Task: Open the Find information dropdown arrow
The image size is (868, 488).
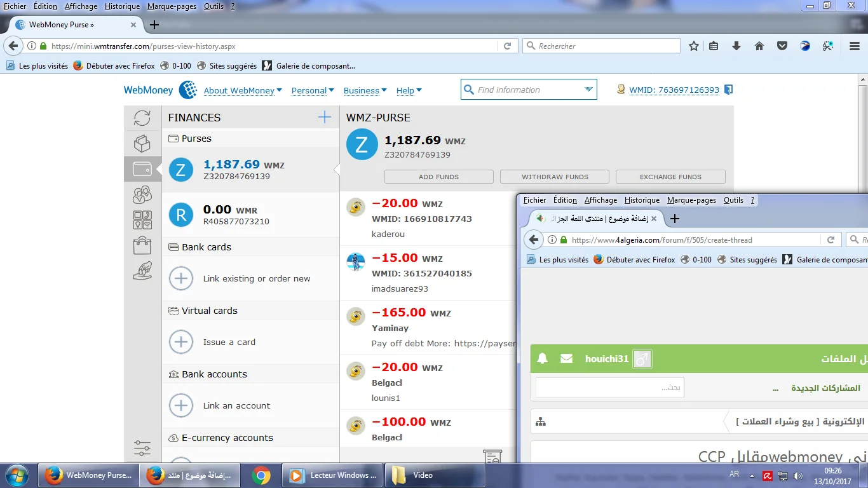Action: (588, 90)
